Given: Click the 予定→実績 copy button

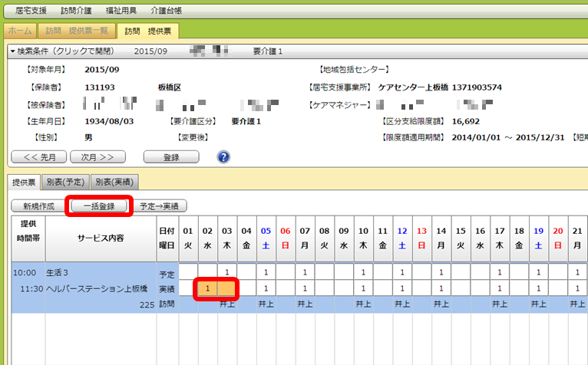Looking at the screenshot, I should (162, 206).
